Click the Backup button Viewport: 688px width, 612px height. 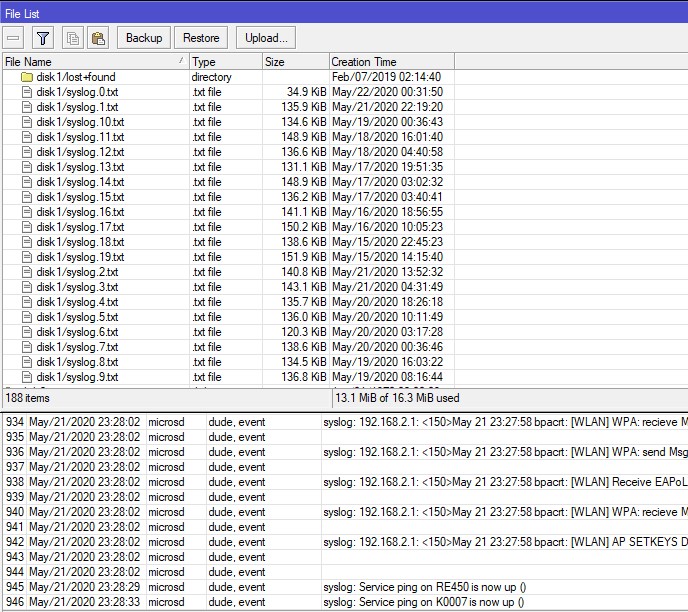coord(144,38)
